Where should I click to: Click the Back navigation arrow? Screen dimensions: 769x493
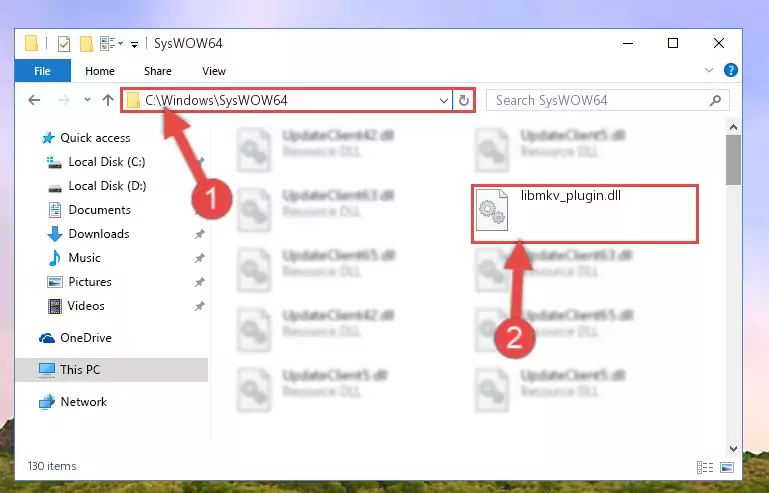[34, 101]
